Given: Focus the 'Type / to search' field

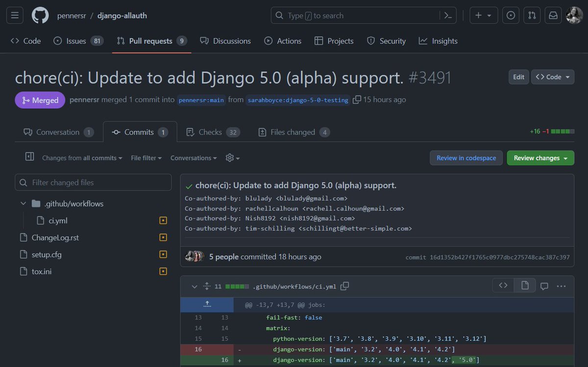Looking at the screenshot, I should click(364, 15).
